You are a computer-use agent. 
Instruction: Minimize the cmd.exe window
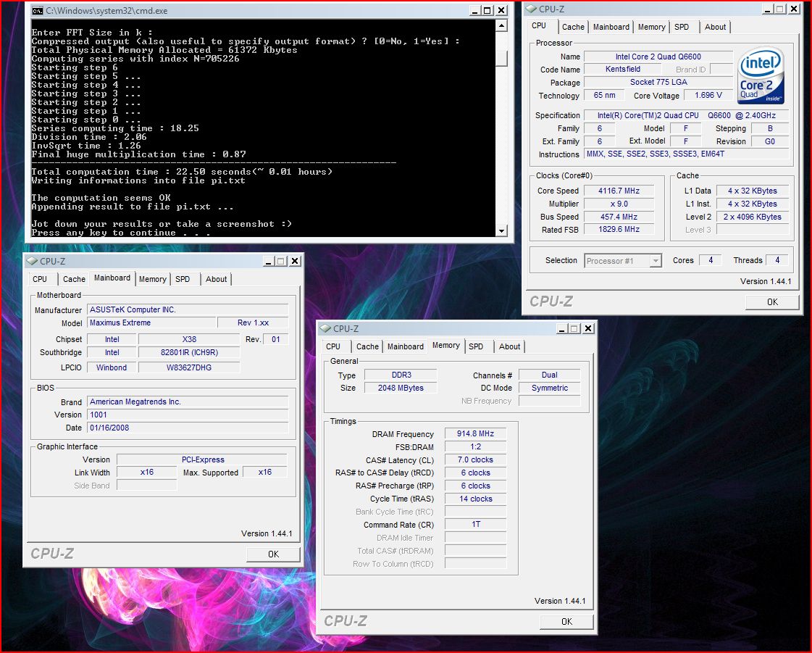(x=475, y=10)
